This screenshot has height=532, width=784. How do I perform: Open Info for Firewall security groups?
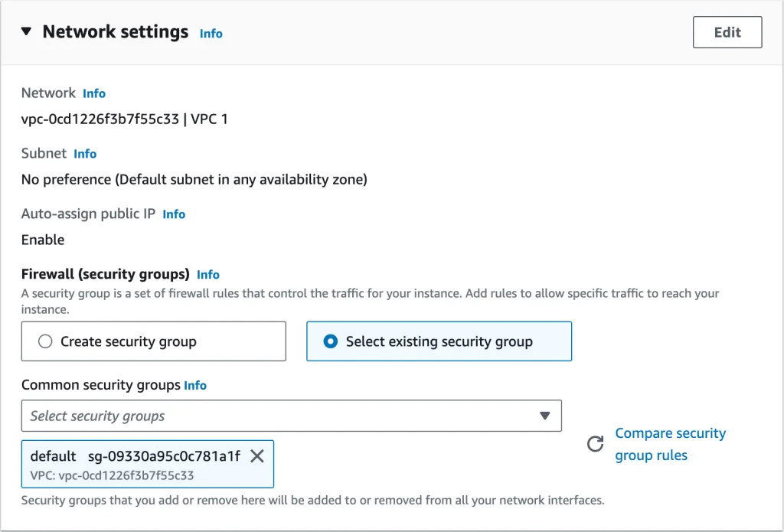pos(207,275)
